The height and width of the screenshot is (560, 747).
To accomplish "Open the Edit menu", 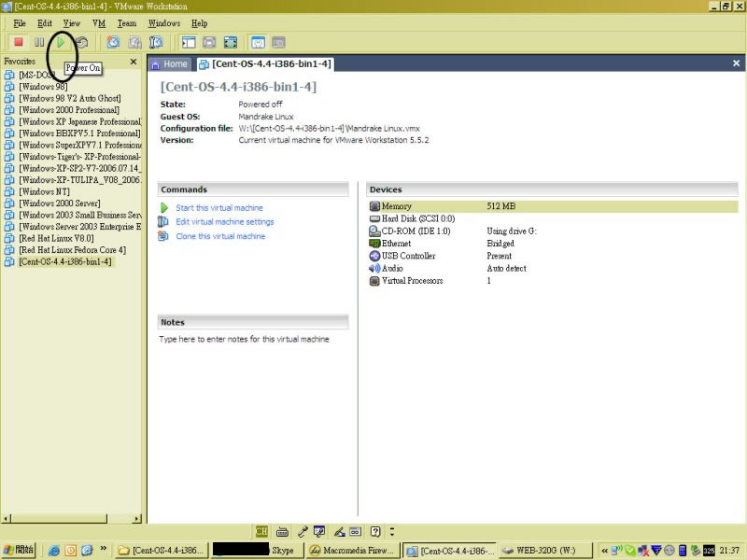I will (45, 22).
